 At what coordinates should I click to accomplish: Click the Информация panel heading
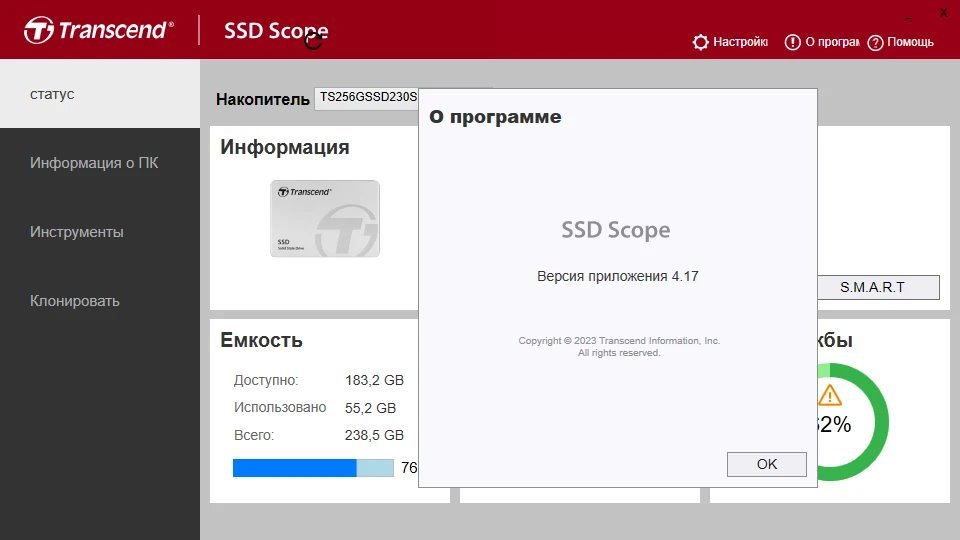(x=285, y=147)
